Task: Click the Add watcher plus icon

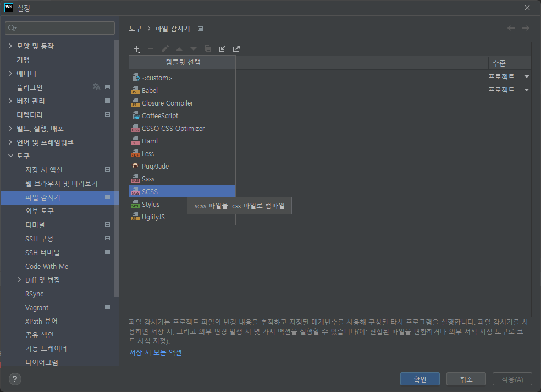Action: (137, 49)
